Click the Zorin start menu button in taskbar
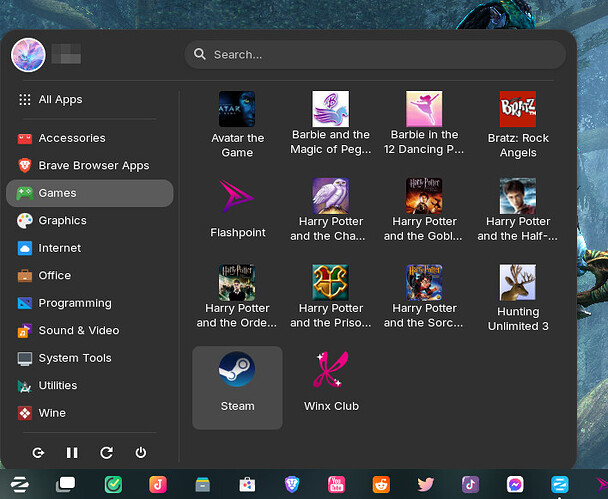 pyautogui.click(x=19, y=484)
